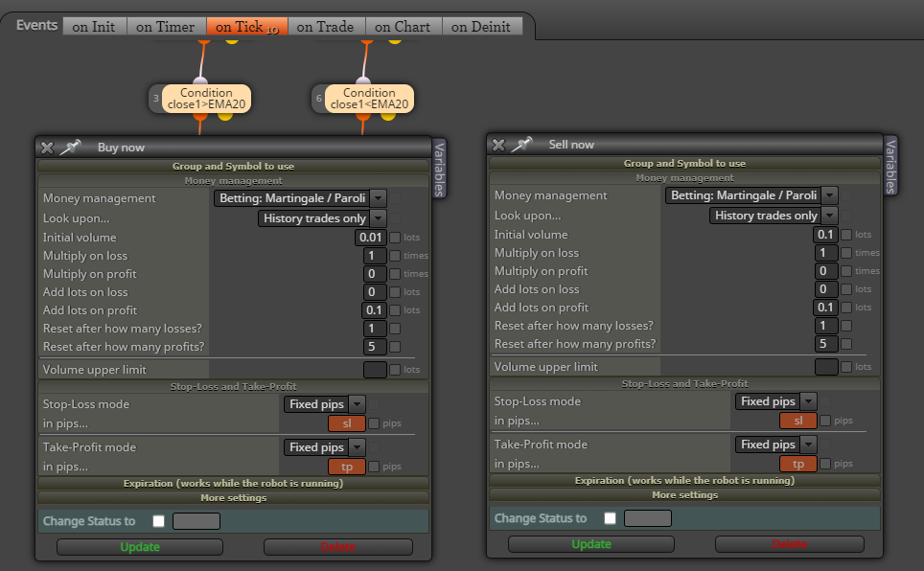The width and height of the screenshot is (924, 571).
Task: Click Update button in Sell now panel
Action: (x=591, y=544)
